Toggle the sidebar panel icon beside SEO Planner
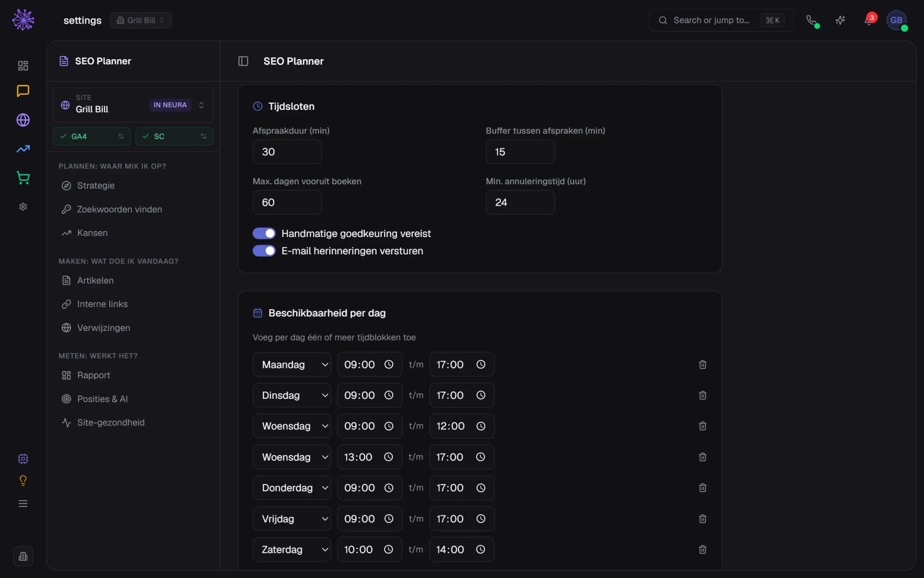The height and width of the screenshot is (578, 924). coord(244,61)
